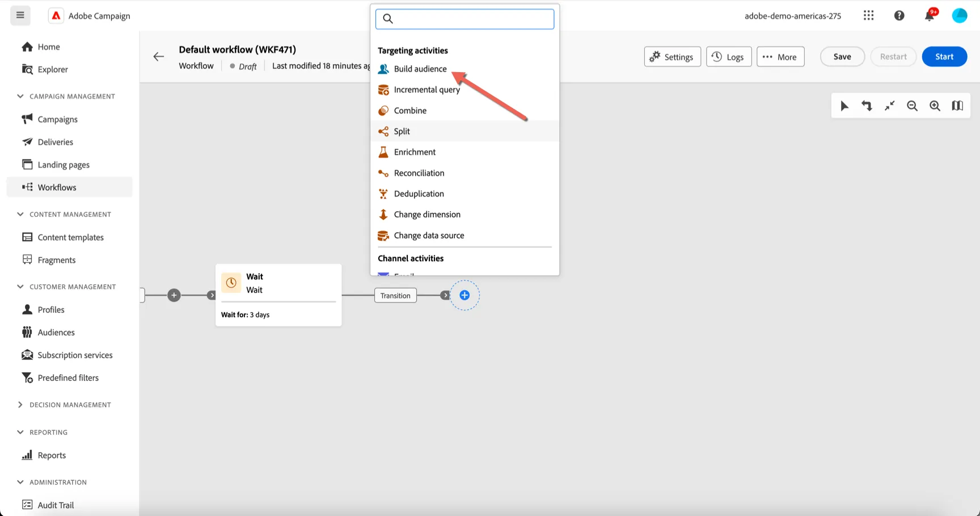This screenshot has height=516, width=980.
Task: Toggle the hamburger navigation menu
Action: (x=20, y=15)
